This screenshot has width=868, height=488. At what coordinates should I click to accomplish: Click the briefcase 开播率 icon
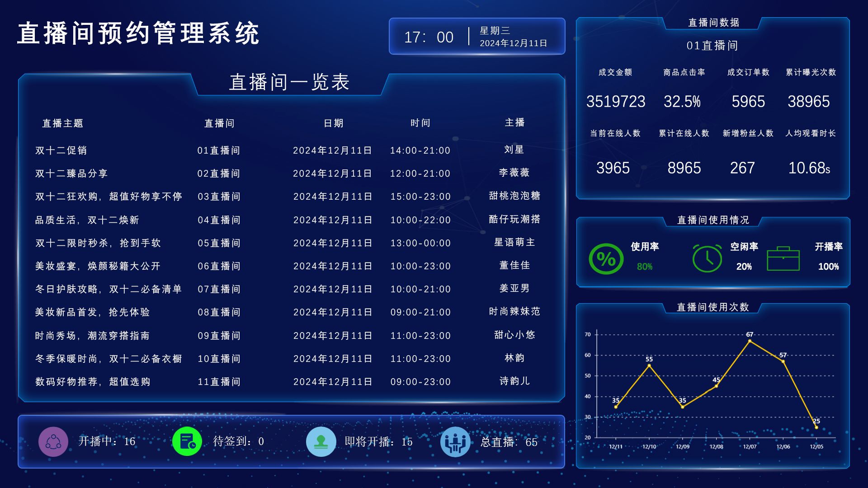tap(783, 258)
